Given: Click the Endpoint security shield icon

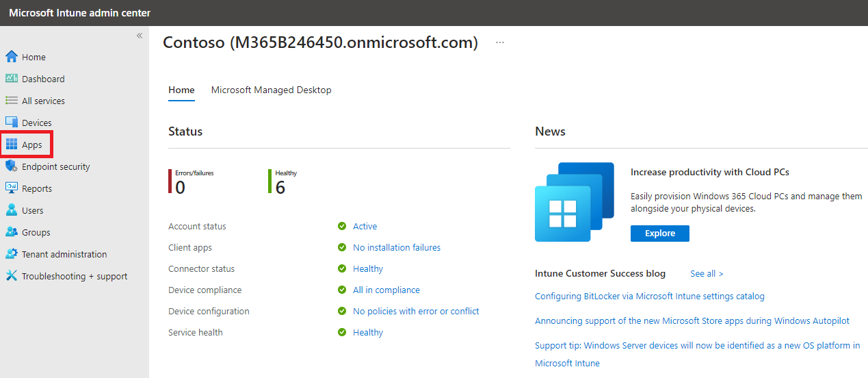Looking at the screenshot, I should click(11, 166).
